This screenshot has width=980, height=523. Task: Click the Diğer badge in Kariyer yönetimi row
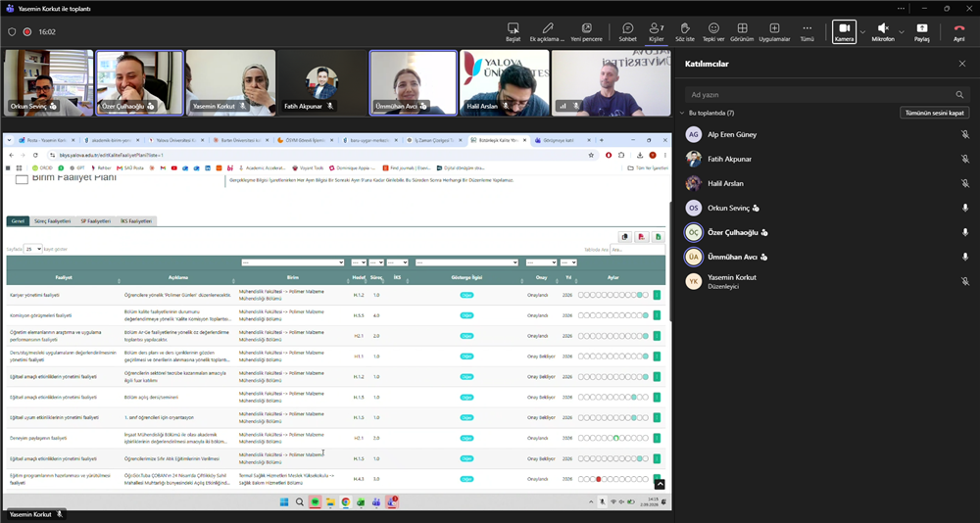point(466,294)
